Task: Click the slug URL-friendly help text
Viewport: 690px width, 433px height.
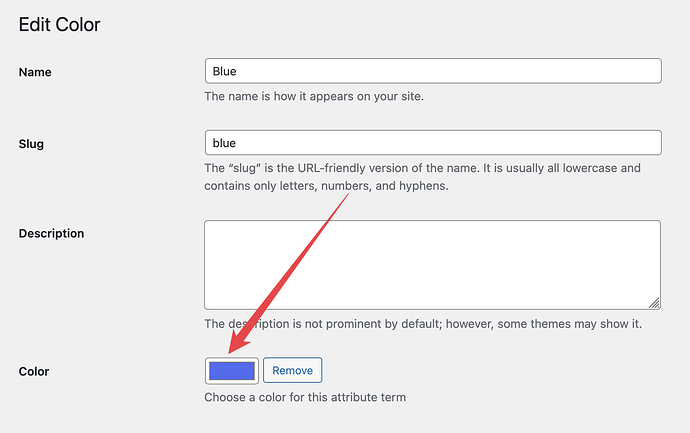Action: click(422, 177)
